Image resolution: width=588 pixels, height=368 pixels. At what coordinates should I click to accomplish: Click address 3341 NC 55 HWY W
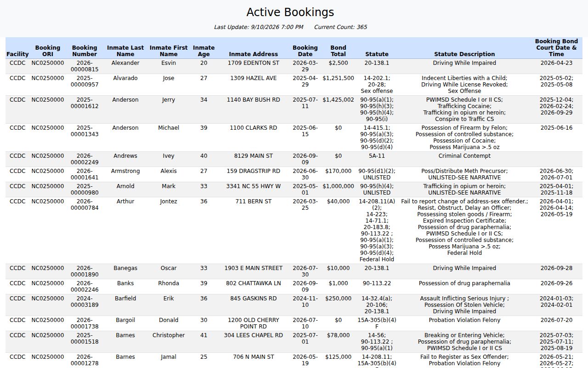pos(254,186)
